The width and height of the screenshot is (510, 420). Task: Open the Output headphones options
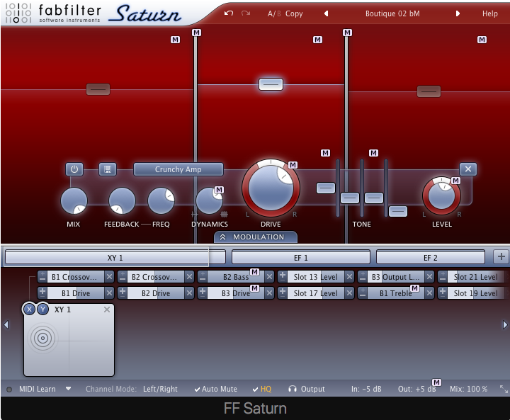tap(307, 389)
